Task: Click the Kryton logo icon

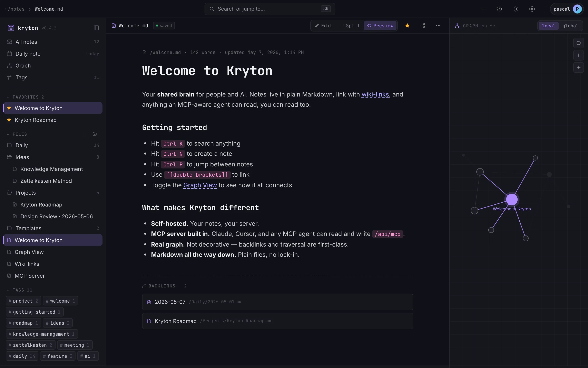Action: 11,28
